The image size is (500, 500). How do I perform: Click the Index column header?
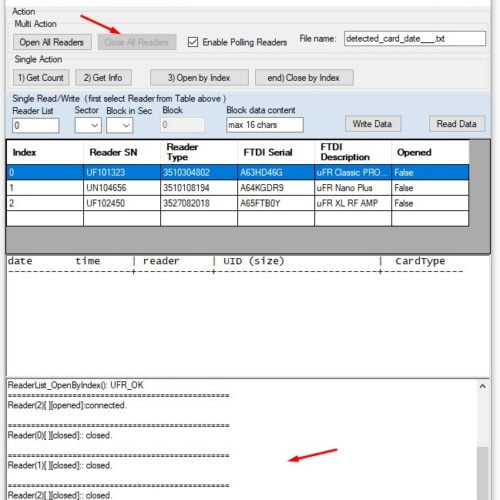point(45,152)
